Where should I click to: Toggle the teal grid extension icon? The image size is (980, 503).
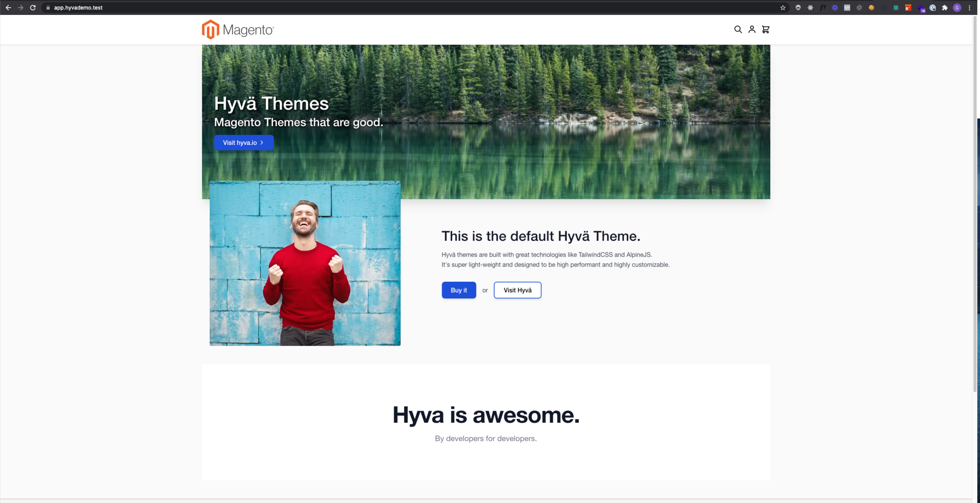(x=896, y=8)
